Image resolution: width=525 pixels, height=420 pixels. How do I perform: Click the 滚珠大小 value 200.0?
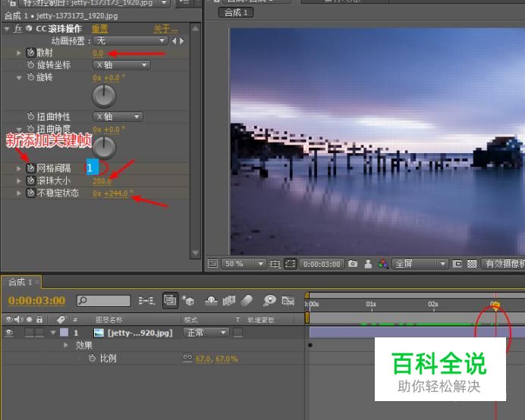click(x=102, y=180)
